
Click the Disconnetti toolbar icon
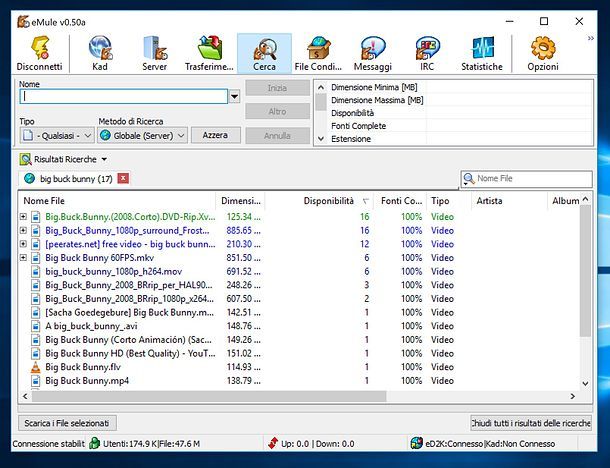(38, 54)
